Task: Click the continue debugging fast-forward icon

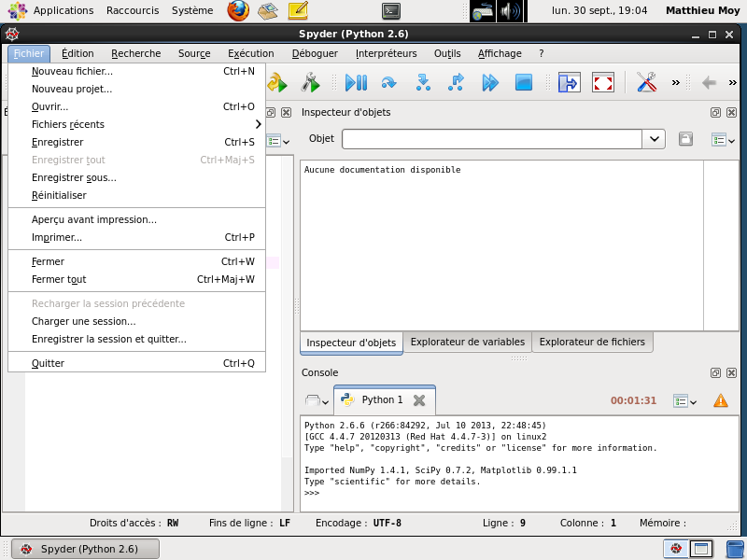Action: point(489,83)
